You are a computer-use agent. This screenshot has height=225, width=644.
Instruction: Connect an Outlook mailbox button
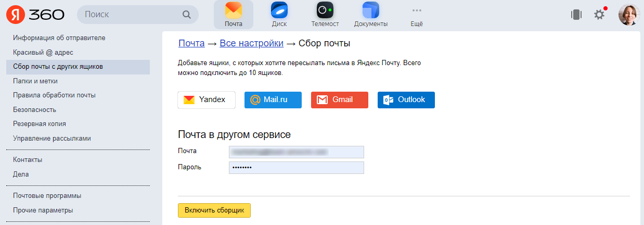pyautogui.click(x=406, y=100)
